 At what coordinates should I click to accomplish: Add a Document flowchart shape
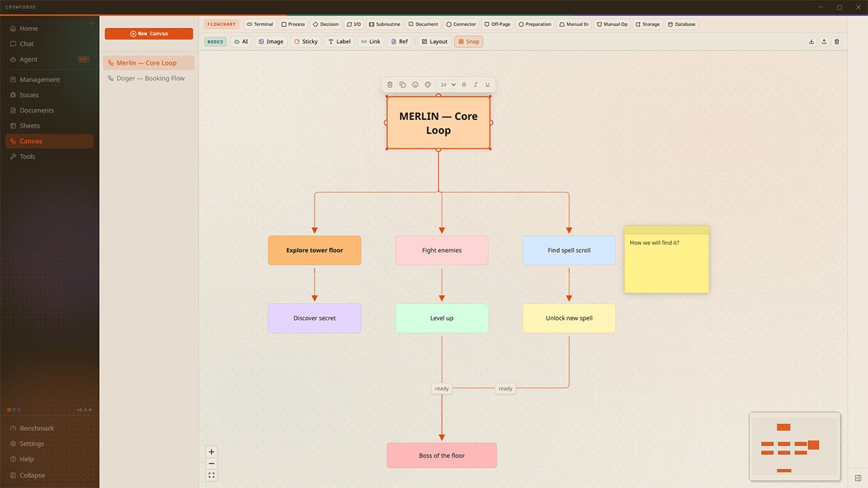pos(423,24)
